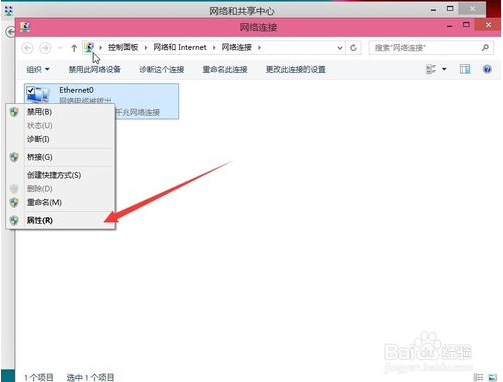
Task: Click Rename this connection (重命名此连接)
Action: click(225, 69)
